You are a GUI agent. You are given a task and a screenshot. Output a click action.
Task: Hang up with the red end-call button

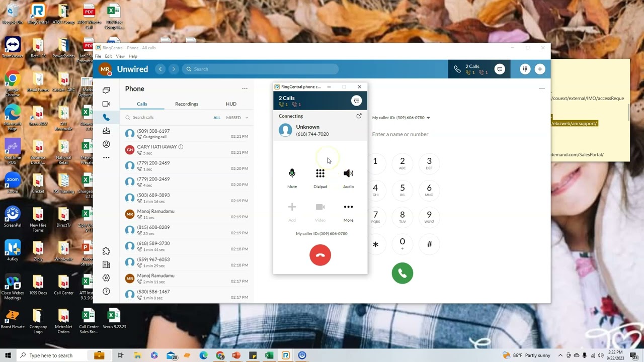coord(320,255)
